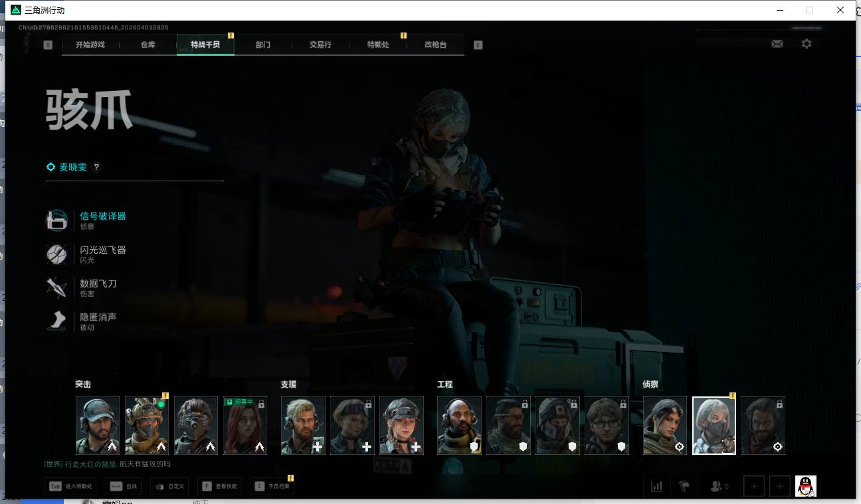Select the white-haired masked 侦察 operator 骇爪

coord(714,426)
